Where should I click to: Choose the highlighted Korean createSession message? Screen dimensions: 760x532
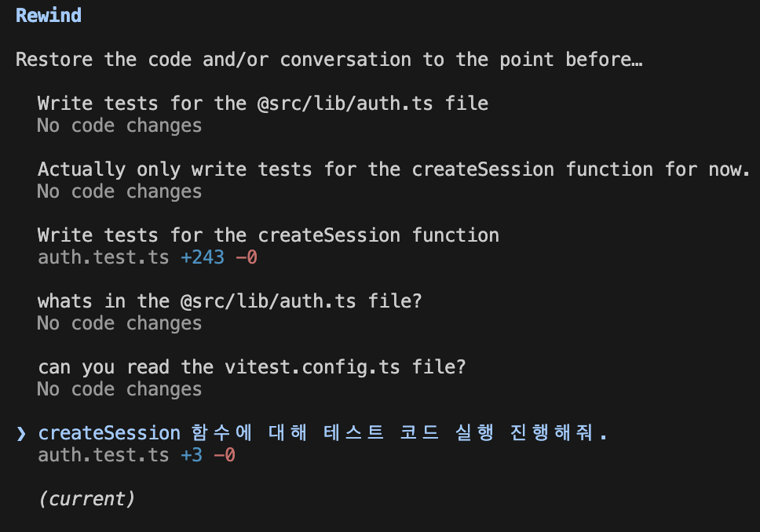[323, 432]
